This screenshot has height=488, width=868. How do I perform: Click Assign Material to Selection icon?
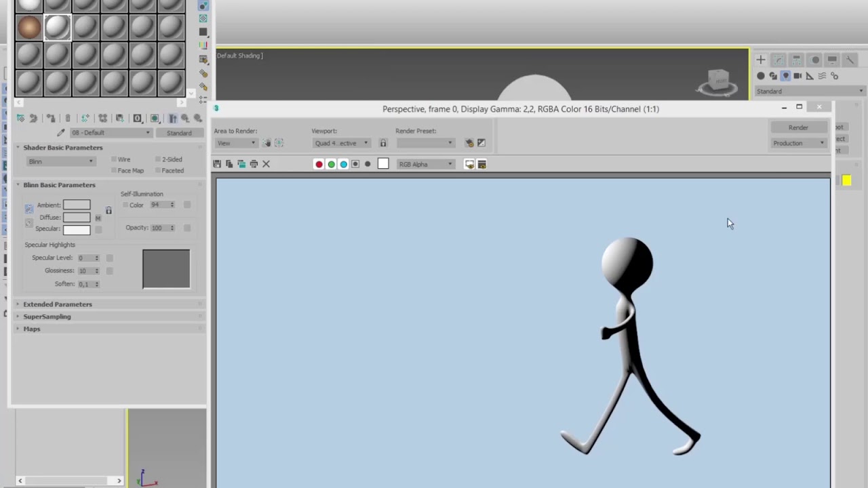51,118
